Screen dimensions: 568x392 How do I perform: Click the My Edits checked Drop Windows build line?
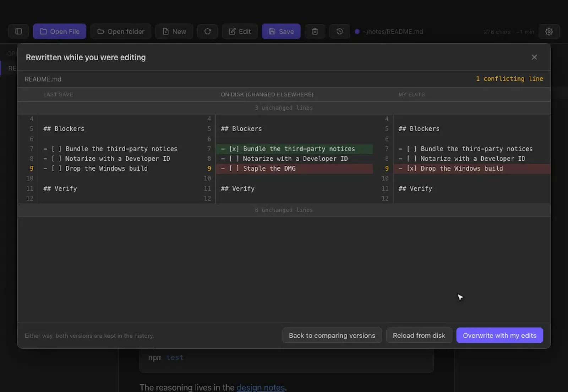472,169
